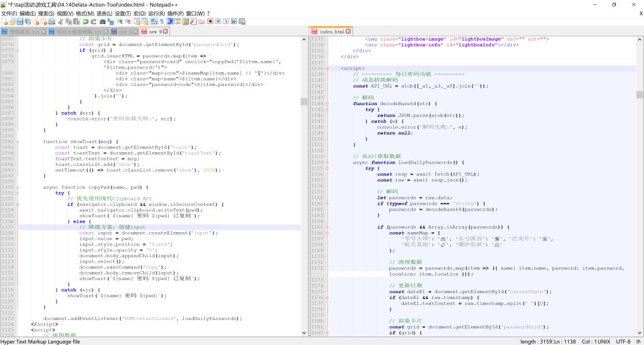The height and width of the screenshot is (345, 644).
Task: Click the Print toolbar icon
Action: pyautogui.click(x=52, y=21)
